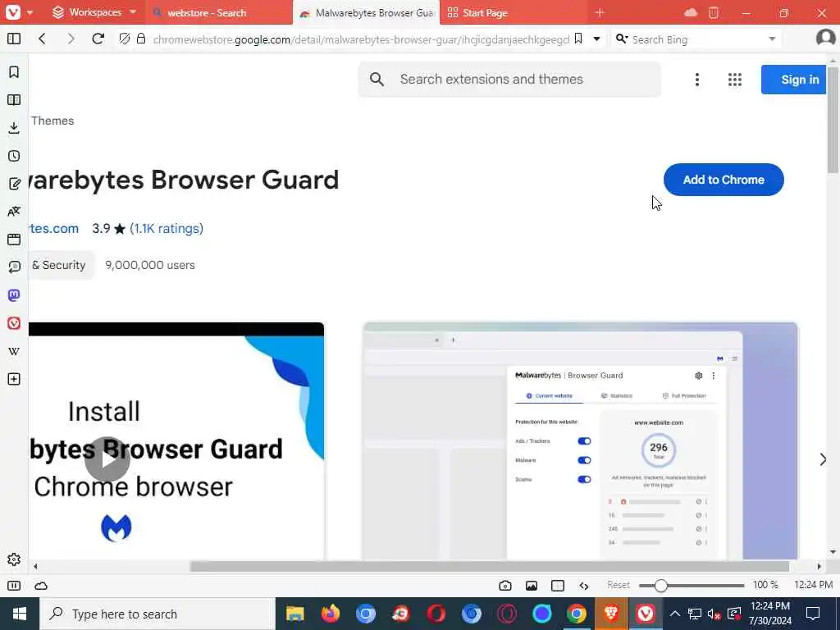Focus the Search extensions and themes field

tap(509, 80)
